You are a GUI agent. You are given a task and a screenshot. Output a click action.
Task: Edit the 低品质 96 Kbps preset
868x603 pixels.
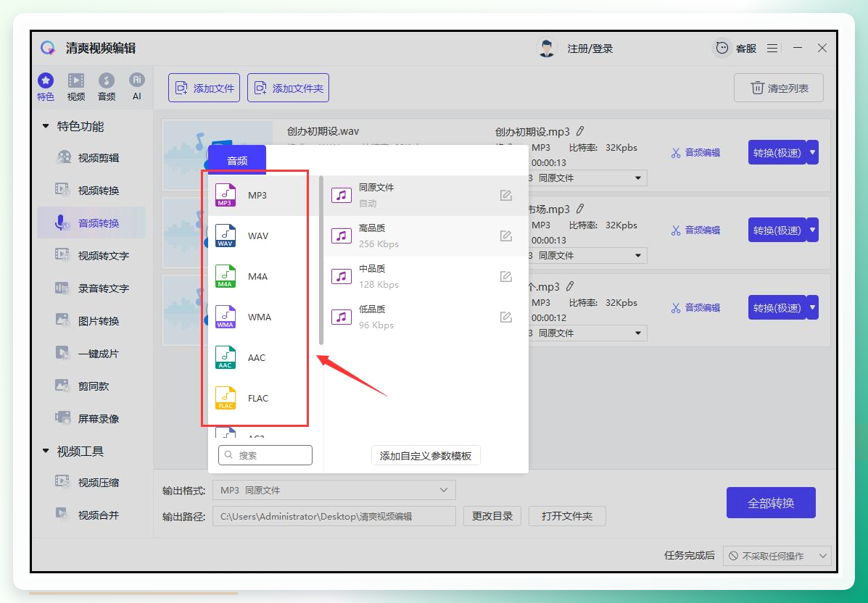[x=505, y=317]
